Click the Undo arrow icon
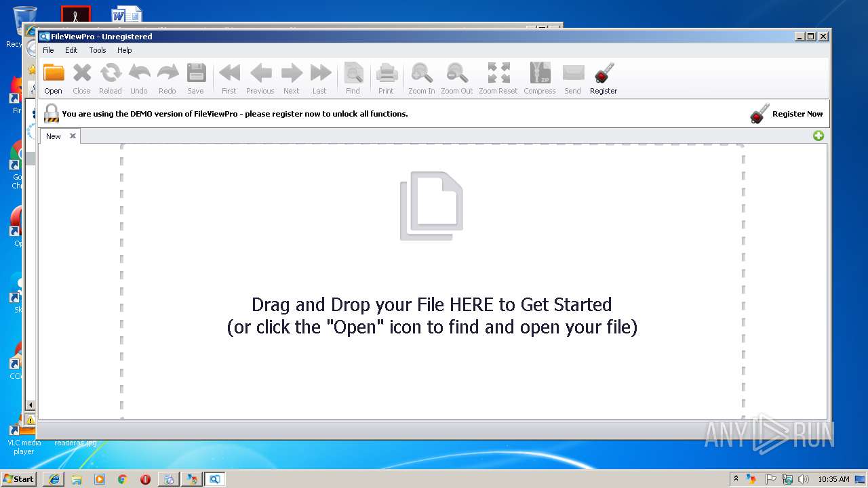This screenshot has width=868, height=488. click(139, 73)
